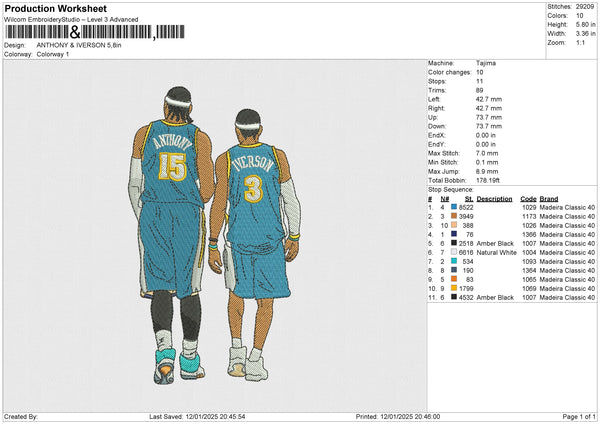Screen dimensions: 600x424
Task: Click the black swatch with 4532 stitches
Action: tap(454, 297)
